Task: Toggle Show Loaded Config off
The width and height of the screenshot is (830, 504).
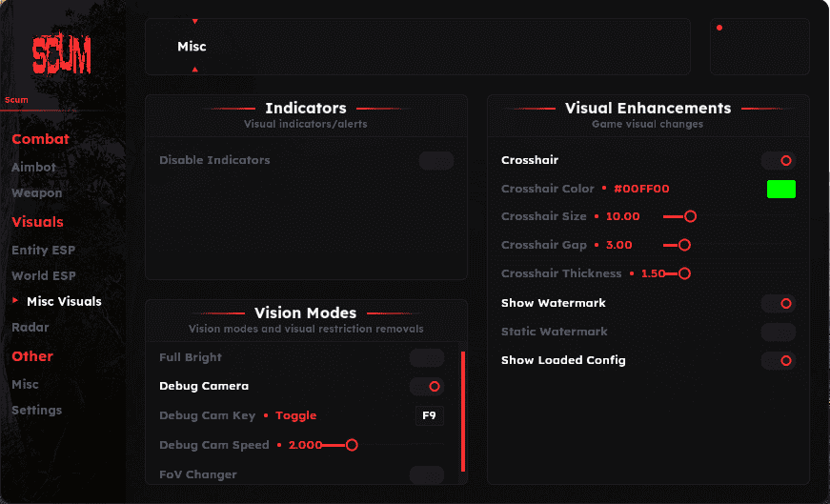Action: (779, 360)
